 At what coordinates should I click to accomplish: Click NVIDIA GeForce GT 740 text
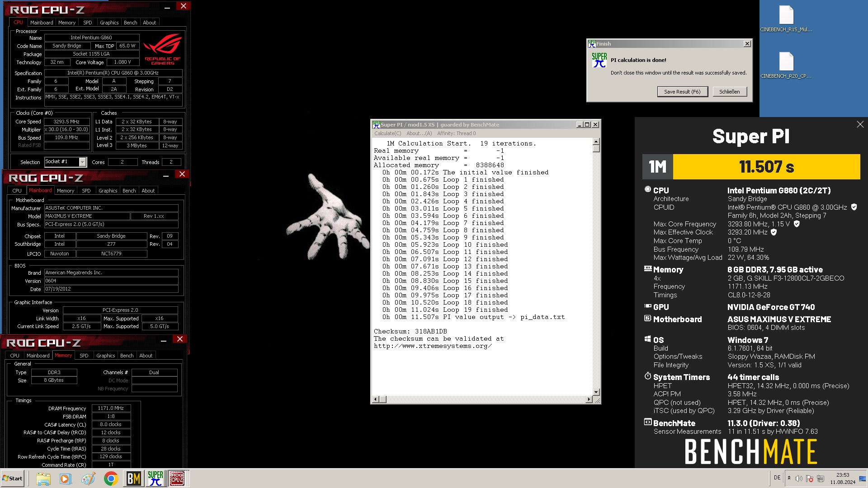click(771, 307)
